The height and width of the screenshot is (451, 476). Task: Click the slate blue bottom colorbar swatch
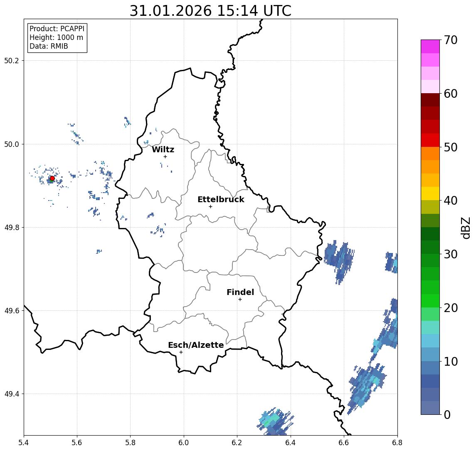(x=430, y=408)
